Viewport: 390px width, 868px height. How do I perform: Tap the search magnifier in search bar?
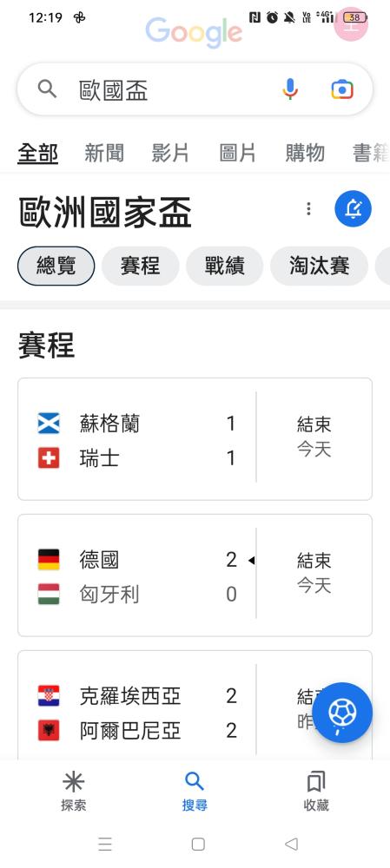click(47, 89)
